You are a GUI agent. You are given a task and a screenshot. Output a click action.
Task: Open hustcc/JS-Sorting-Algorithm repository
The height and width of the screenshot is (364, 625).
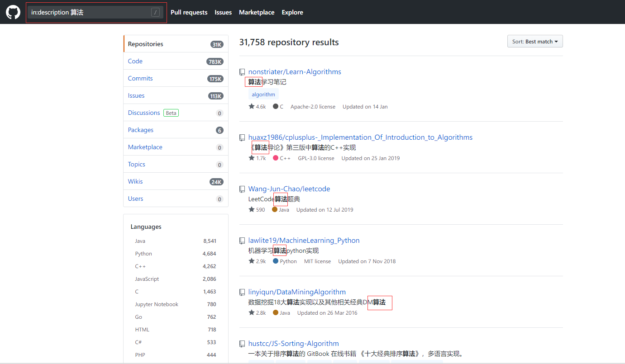click(293, 344)
